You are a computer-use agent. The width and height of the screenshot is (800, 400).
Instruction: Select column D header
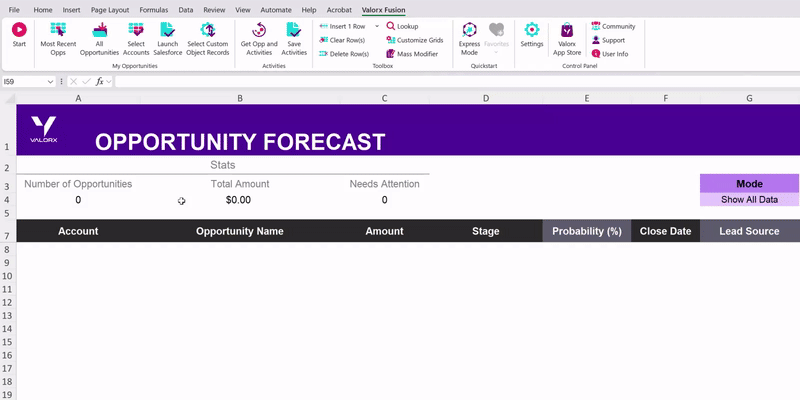click(x=486, y=98)
